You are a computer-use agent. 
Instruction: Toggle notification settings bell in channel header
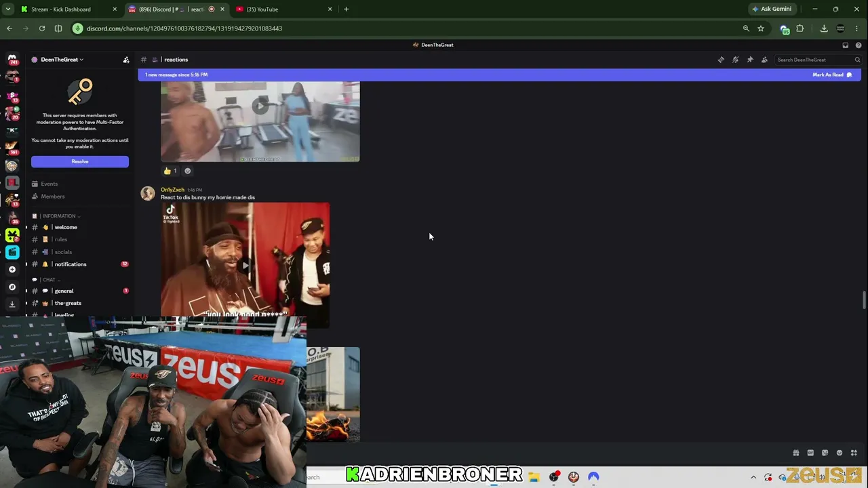735,60
